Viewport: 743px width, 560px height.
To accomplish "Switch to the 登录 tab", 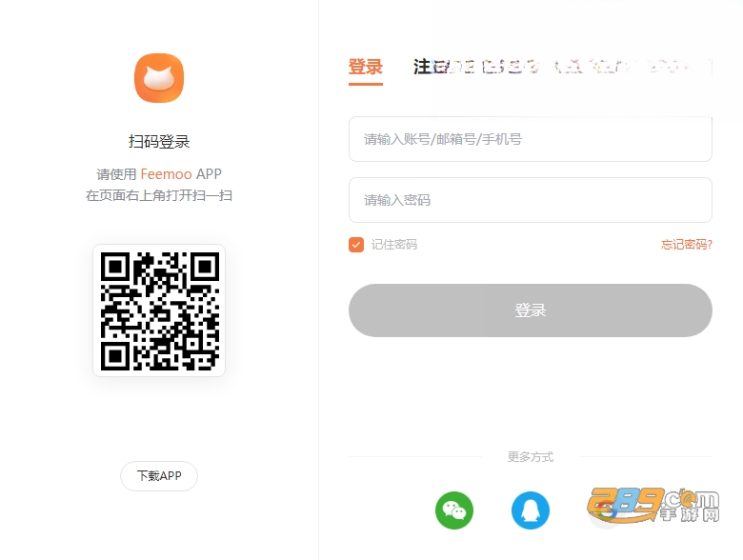I will tap(366, 67).
